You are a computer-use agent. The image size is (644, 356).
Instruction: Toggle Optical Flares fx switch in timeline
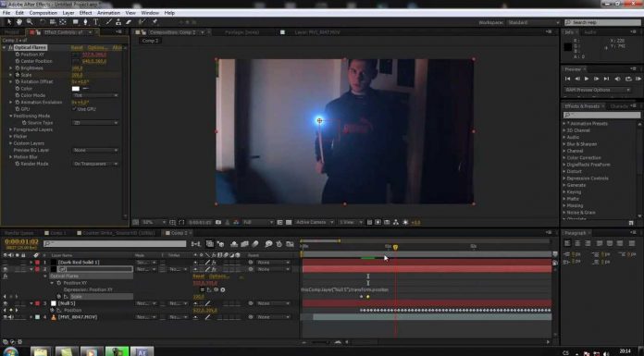(x=5, y=276)
